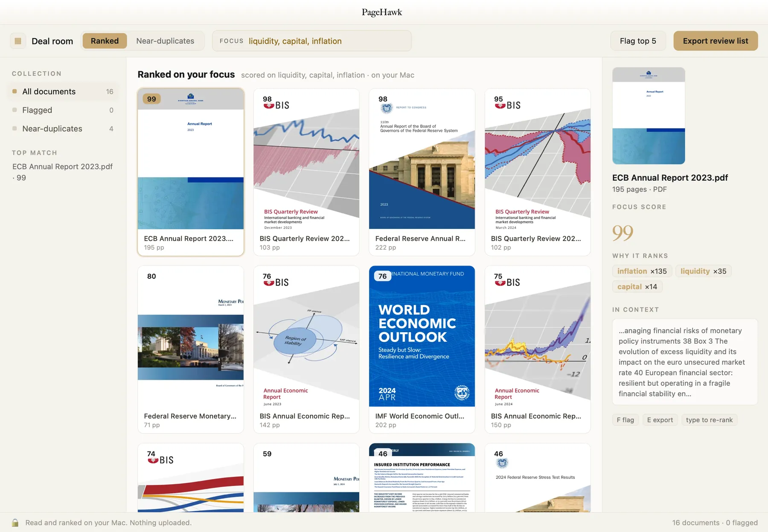Click the PageHawk window title

(x=382, y=12)
